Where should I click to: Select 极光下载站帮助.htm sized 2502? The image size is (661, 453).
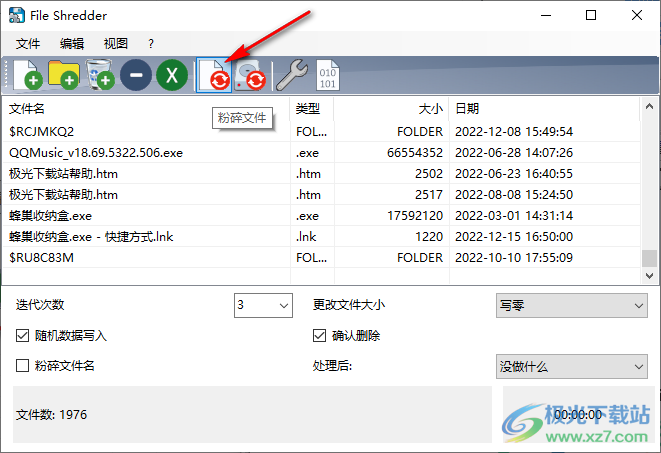(x=322, y=174)
